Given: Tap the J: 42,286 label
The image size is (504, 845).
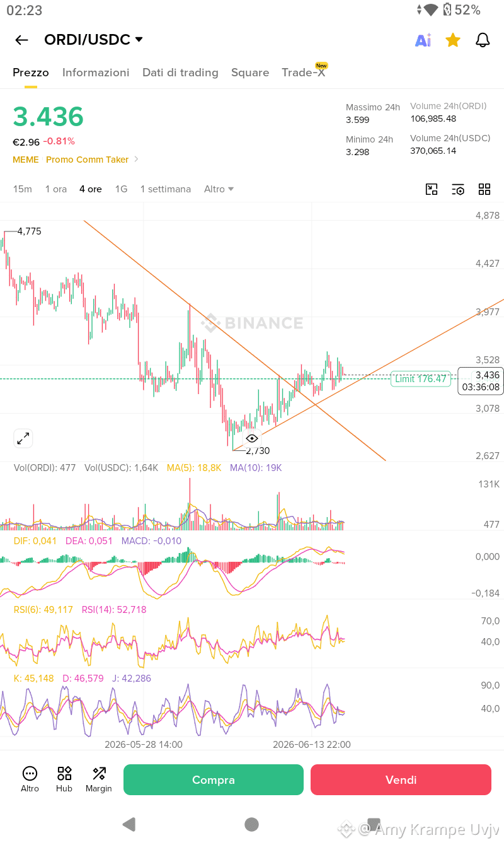Looking at the screenshot, I should pos(132,679).
